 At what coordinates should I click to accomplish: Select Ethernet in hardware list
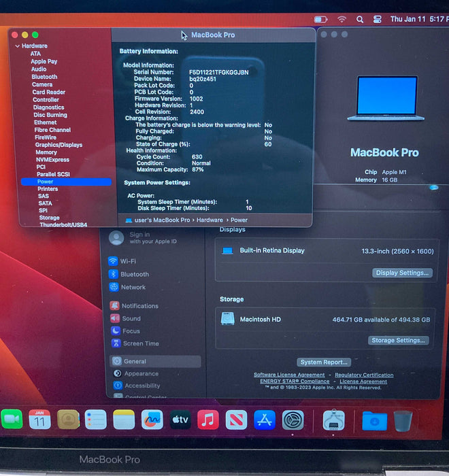46,122
